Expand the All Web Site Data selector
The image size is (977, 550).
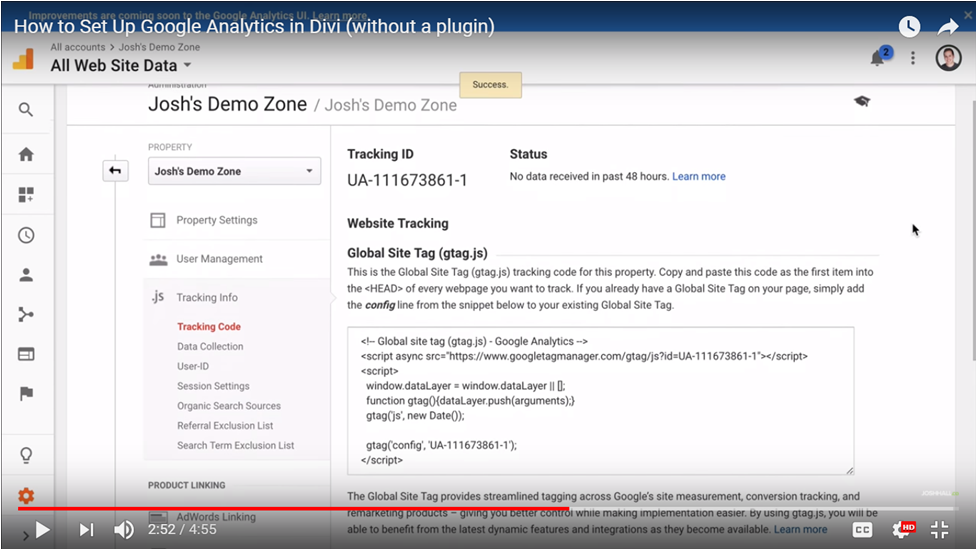coord(121,66)
